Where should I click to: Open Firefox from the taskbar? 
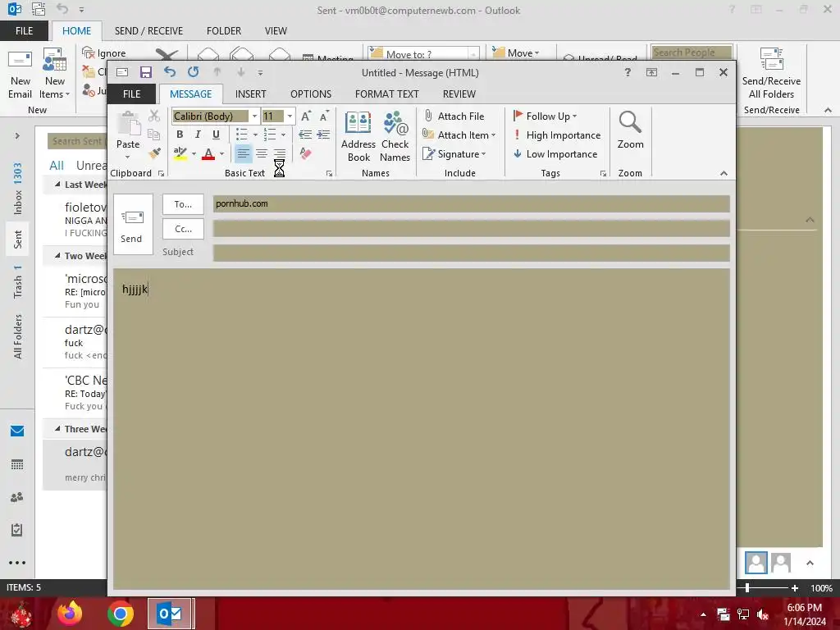click(x=71, y=614)
